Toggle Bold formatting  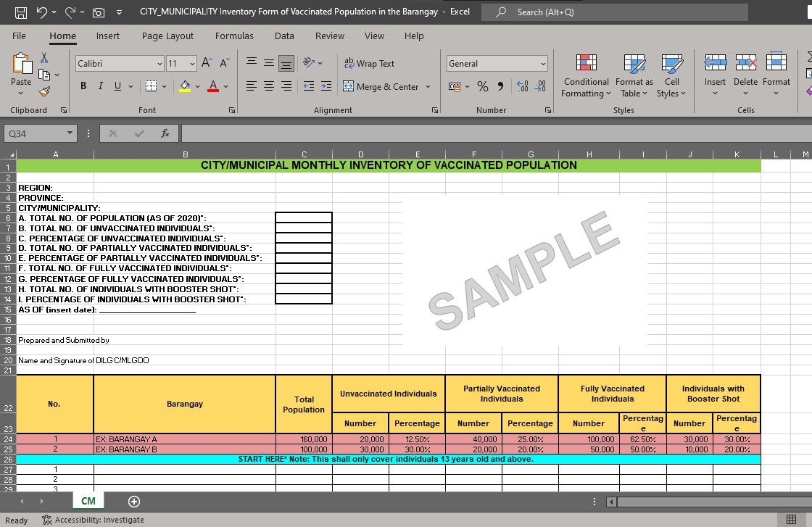83,86
